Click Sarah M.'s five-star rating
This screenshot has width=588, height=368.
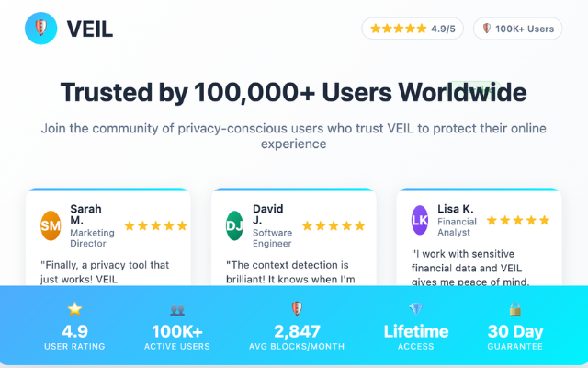(x=155, y=225)
